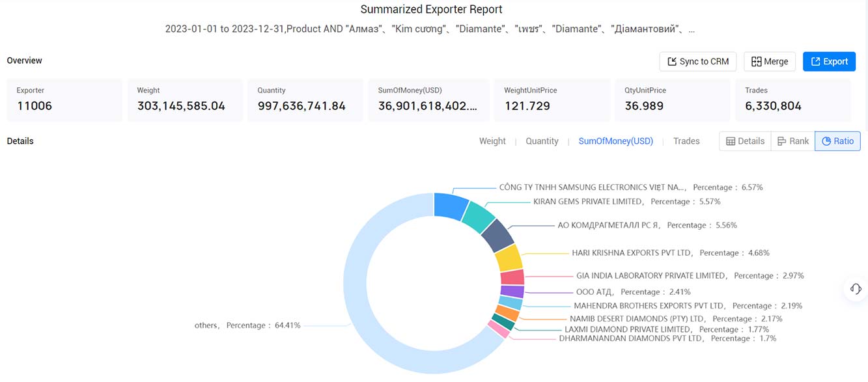Click the Sync to CRM button
Screen dimensions: 868x382
698,61
